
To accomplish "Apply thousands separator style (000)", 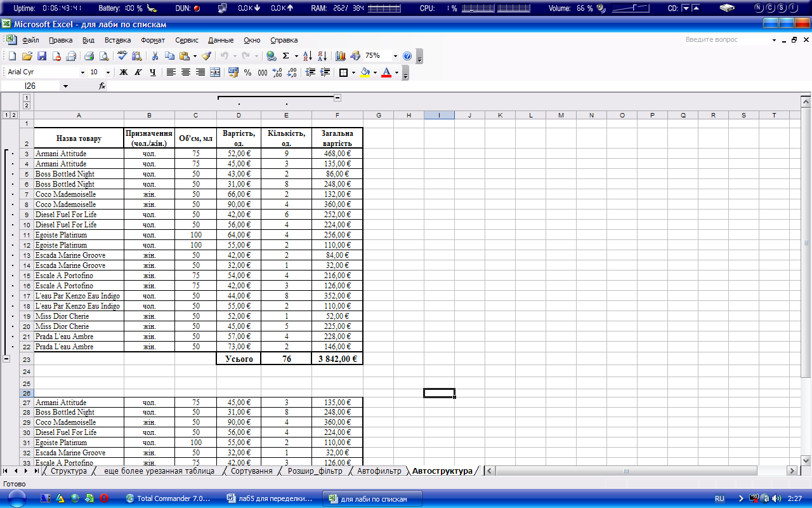I will coord(263,72).
